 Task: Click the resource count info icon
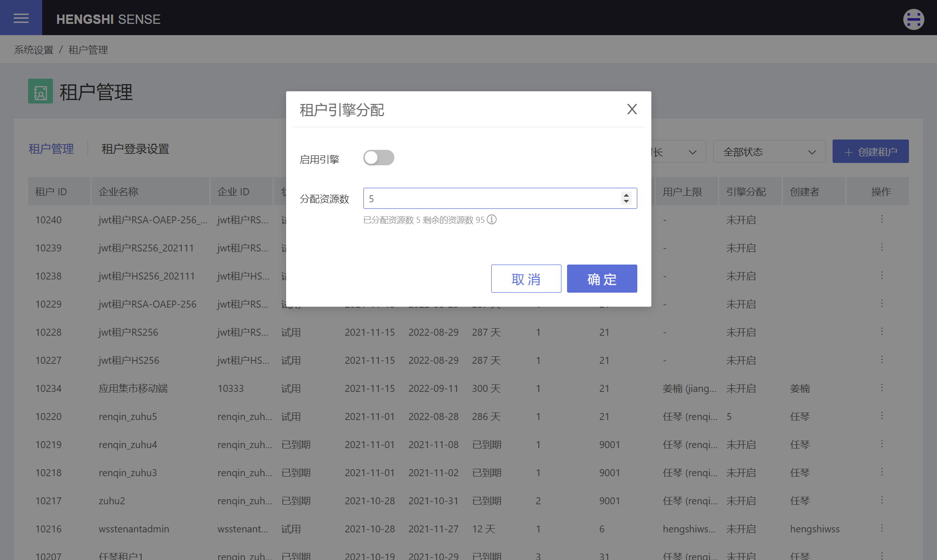[x=492, y=220]
